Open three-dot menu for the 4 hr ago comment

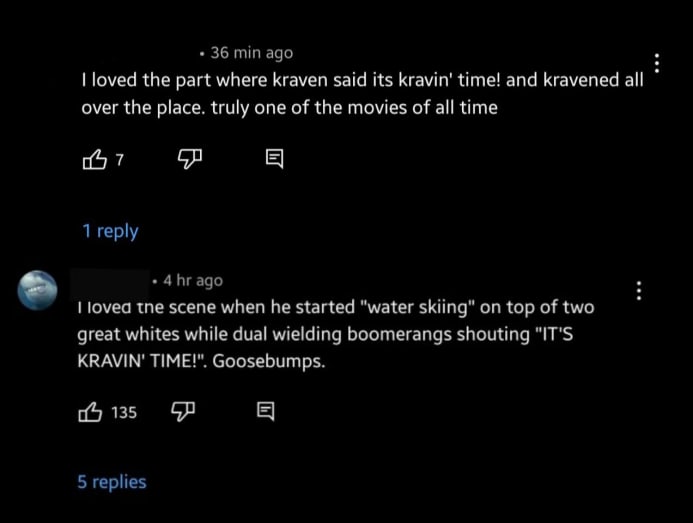click(x=639, y=291)
